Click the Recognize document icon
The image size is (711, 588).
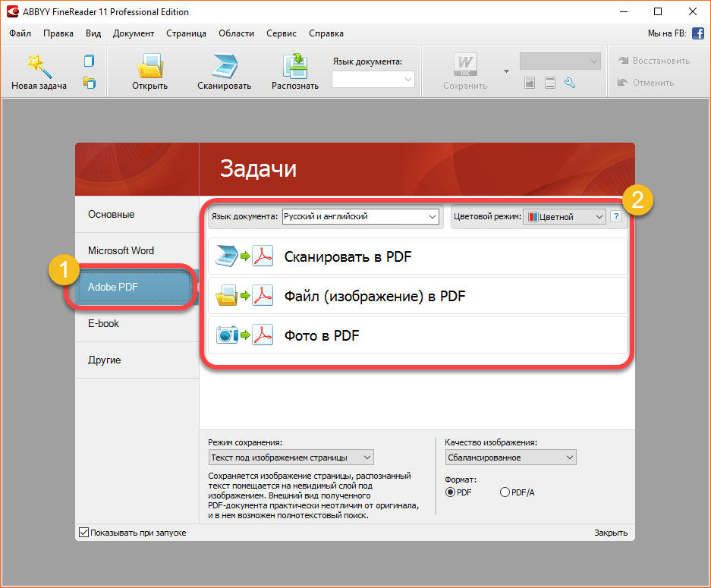(x=294, y=65)
